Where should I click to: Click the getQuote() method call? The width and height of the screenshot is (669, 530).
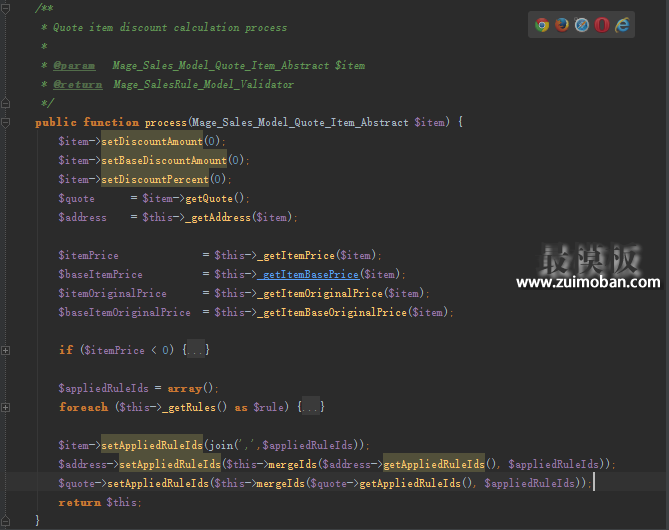(x=215, y=198)
